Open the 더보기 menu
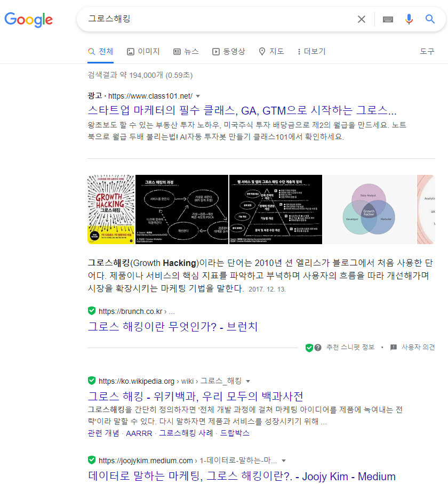448x484 pixels. pyautogui.click(x=311, y=52)
